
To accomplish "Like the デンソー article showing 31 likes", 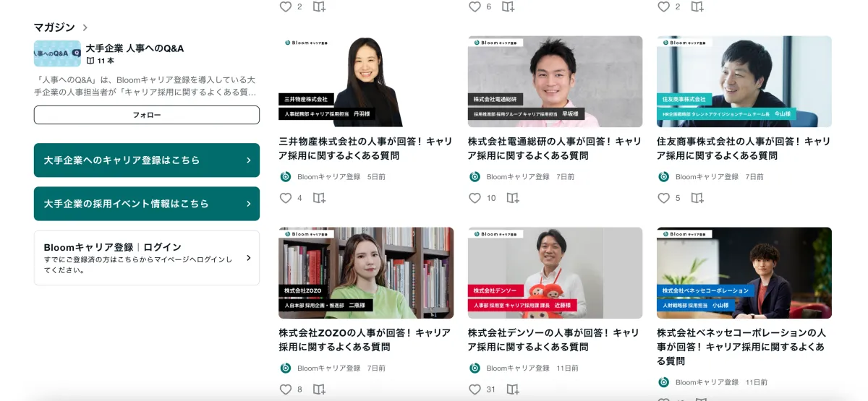I will [475, 389].
